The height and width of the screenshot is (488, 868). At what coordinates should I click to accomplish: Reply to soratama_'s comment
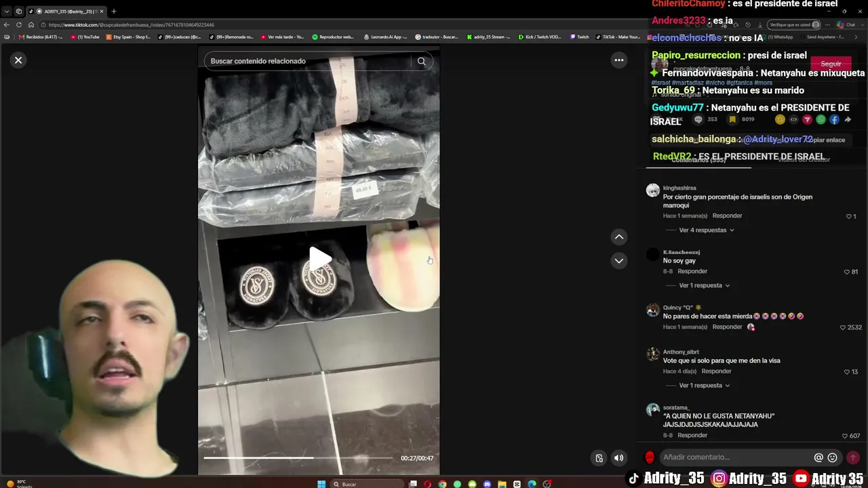pyautogui.click(x=692, y=435)
